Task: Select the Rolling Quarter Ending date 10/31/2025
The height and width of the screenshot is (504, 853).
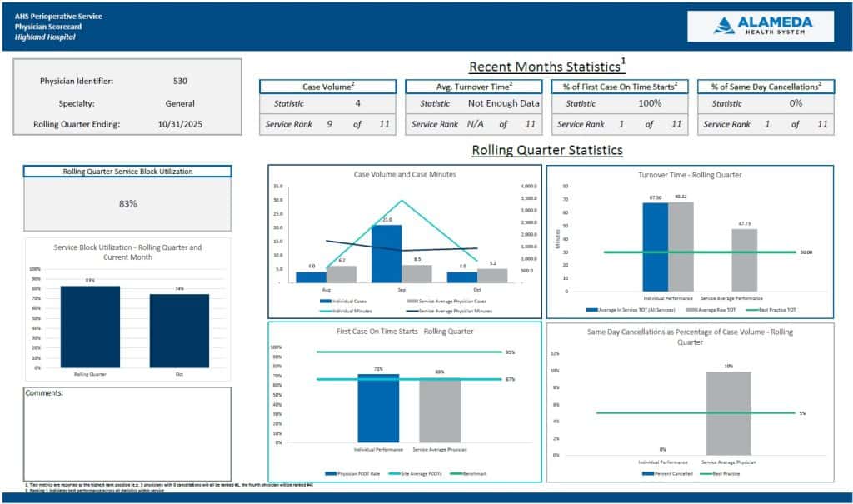Action: (x=180, y=125)
